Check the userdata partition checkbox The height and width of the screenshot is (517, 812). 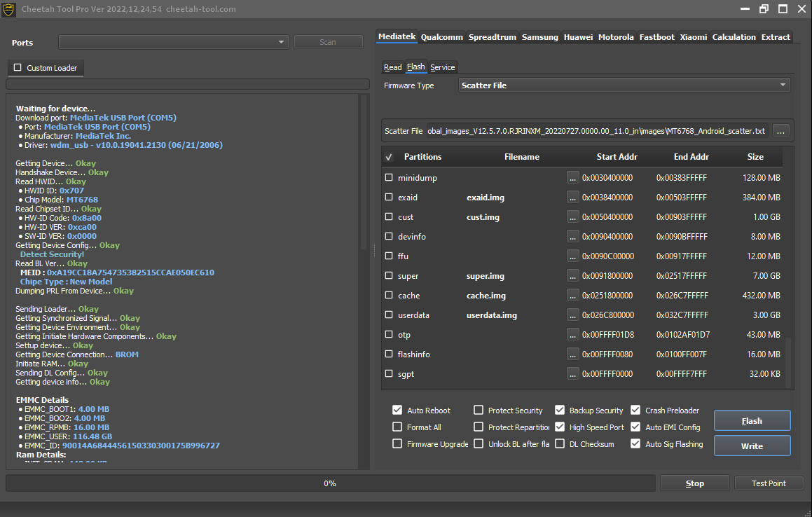(389, 315)
